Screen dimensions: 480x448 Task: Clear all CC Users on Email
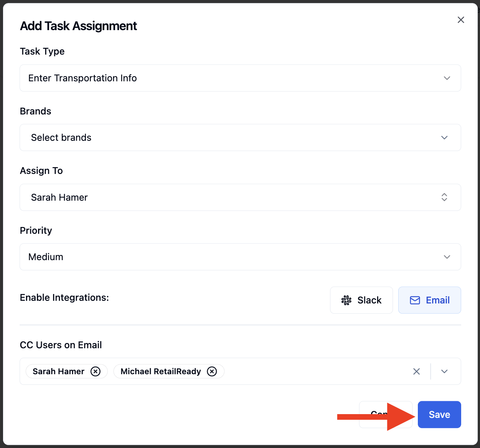416,371
